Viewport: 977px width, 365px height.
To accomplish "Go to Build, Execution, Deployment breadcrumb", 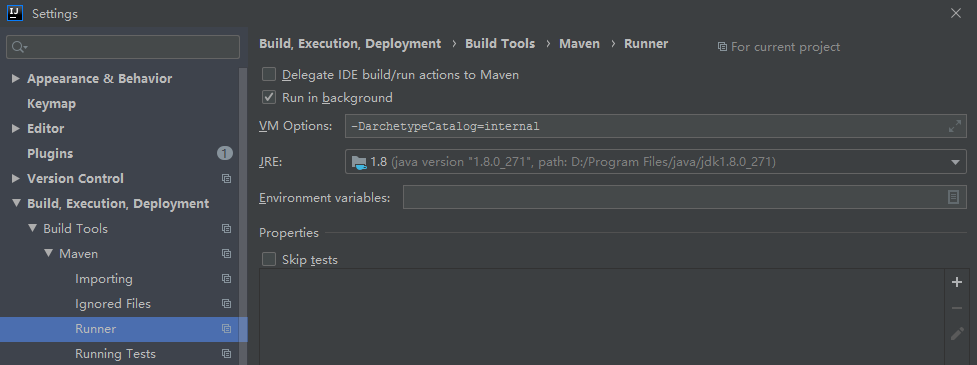I will (x=350, y=44).
